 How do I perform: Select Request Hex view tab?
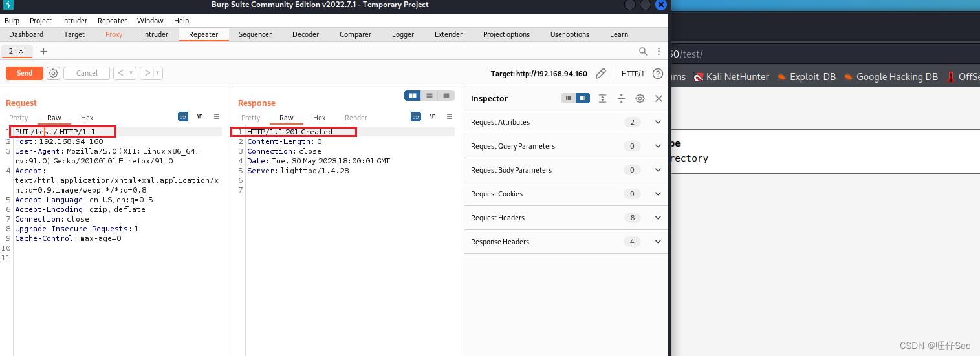tap(87, 118)
